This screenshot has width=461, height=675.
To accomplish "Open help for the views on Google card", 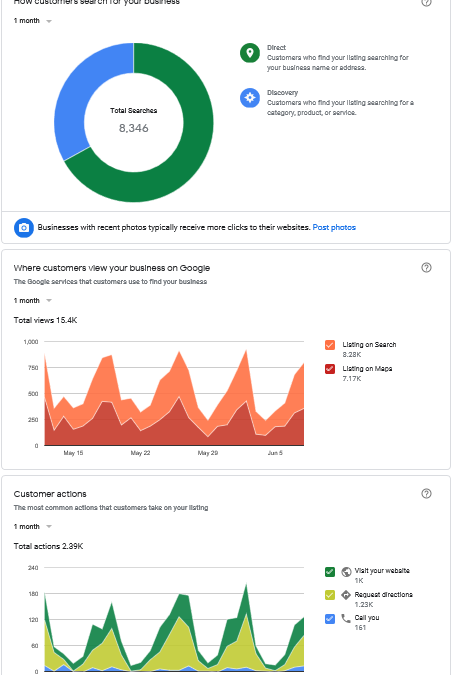I will coord(426,268).
